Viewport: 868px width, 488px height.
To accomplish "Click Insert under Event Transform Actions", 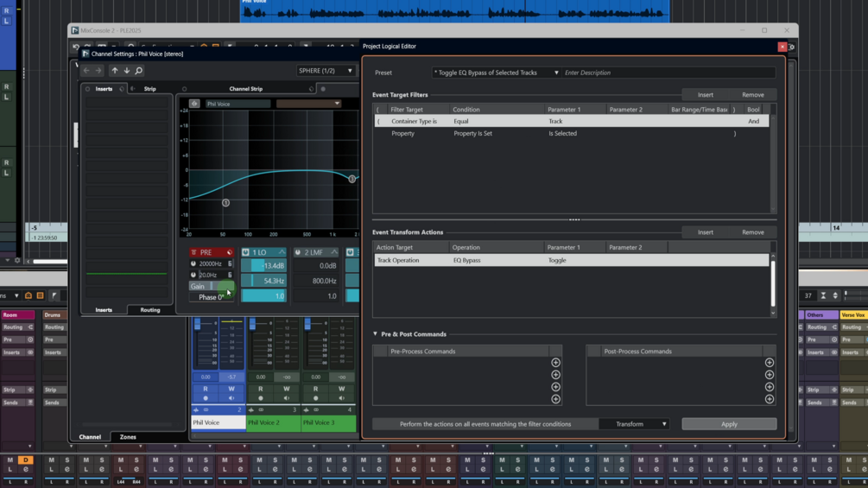I will [x=706, y=232].
